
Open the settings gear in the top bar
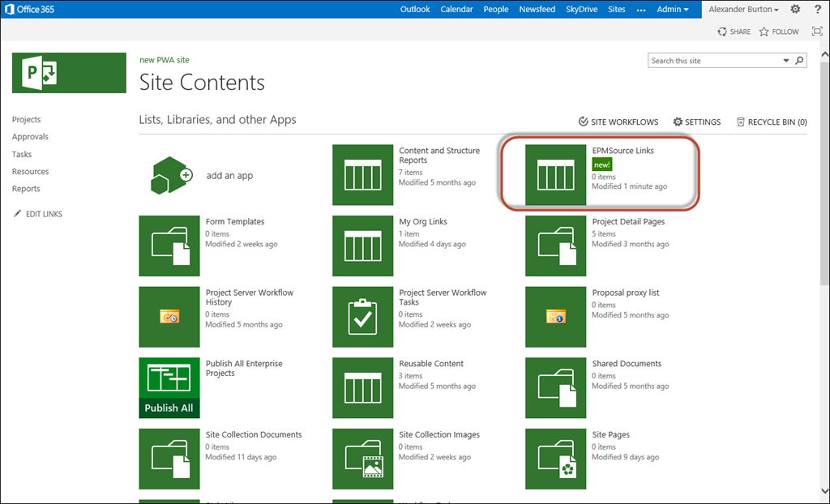(x=795, y=9)
